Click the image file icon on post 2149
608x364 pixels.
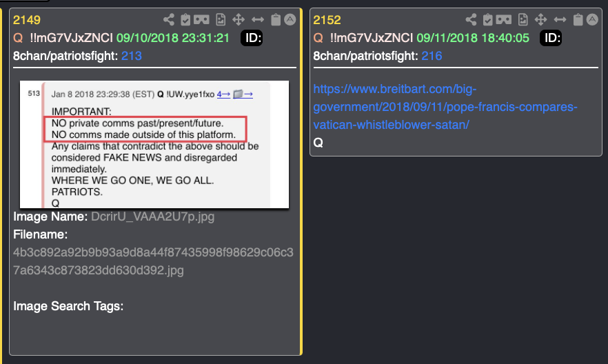pyautogui.click(x=221, y=19)
